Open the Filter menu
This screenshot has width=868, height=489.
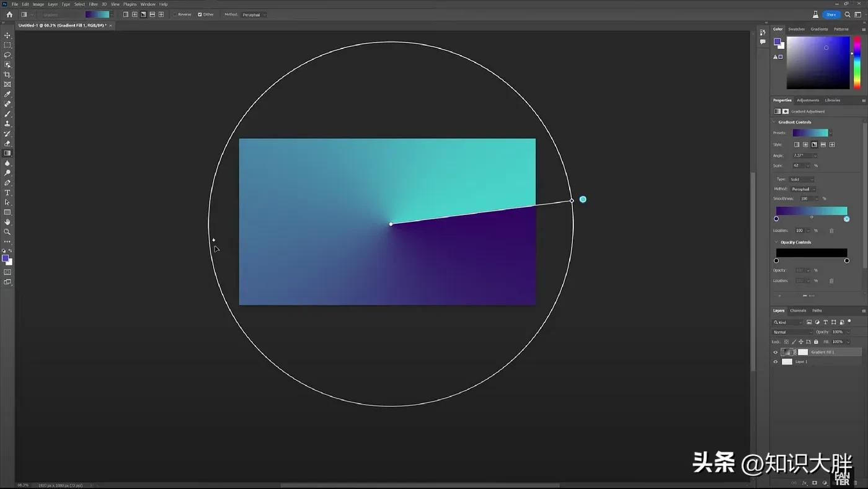click(x=92, y=4)
